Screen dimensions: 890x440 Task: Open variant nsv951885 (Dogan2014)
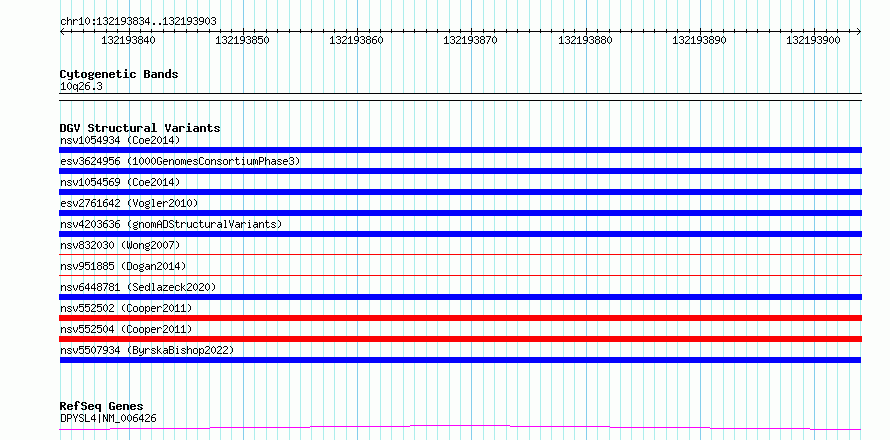coord(123,266)
